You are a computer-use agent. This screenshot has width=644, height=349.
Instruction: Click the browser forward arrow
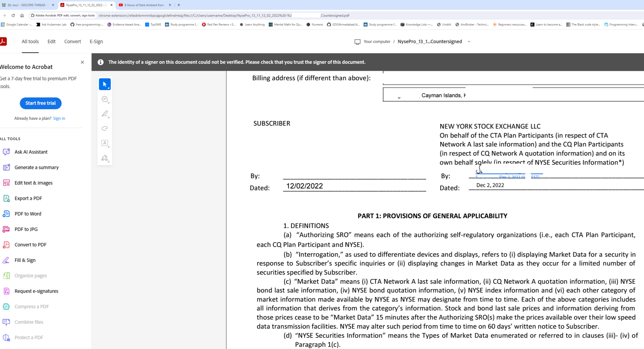[4, 16]
